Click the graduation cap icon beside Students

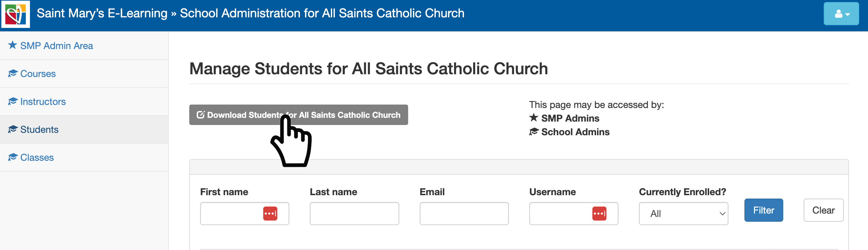pos(13,129)
